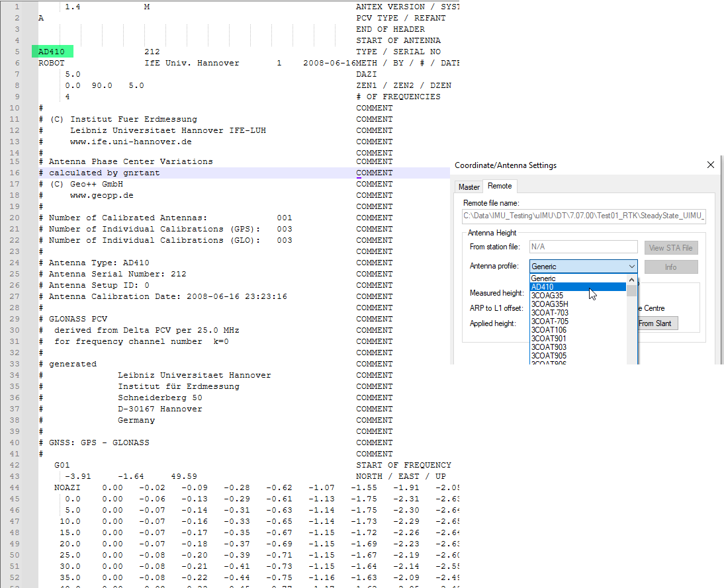Screen dimensions: 724x588
Task: Select 3COAG35H antenna profile
Action: [578, 304]
